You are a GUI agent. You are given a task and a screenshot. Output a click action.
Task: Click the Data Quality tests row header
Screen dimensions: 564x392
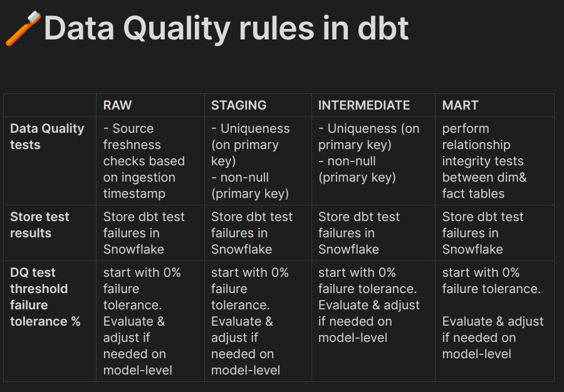[50, 161]
